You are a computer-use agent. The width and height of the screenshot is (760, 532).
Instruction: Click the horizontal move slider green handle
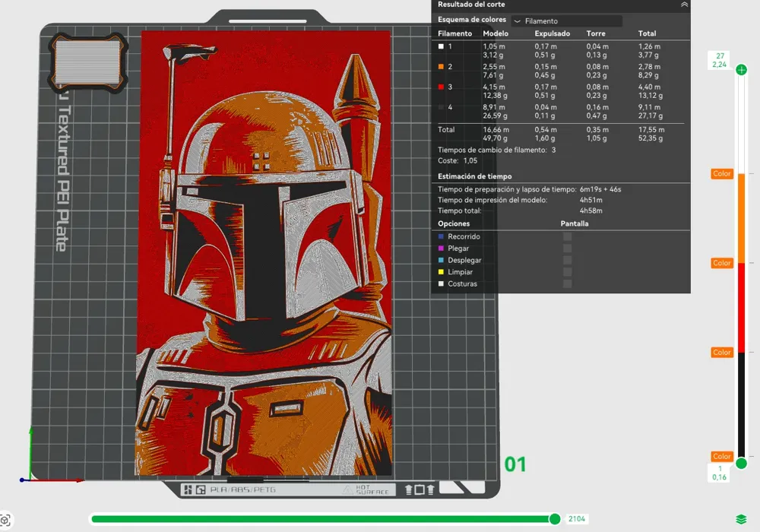pyautogui.click(x=555, y=519)
